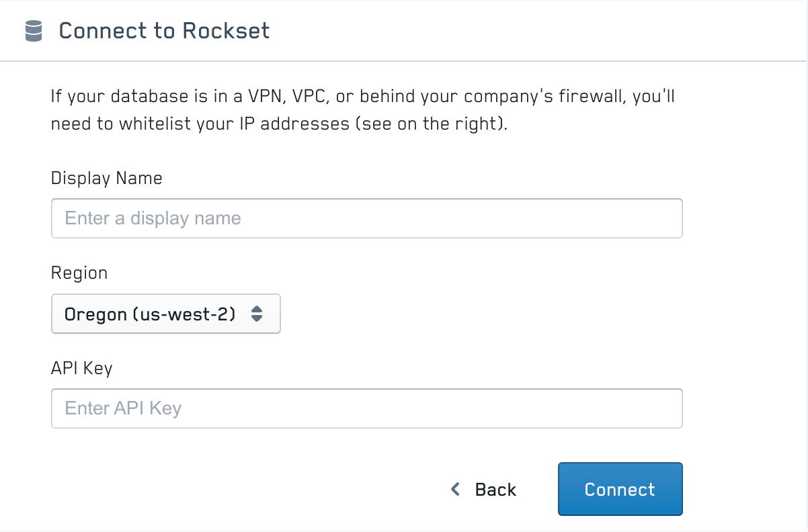Open the Region dropdown showing Oregon

165,314
